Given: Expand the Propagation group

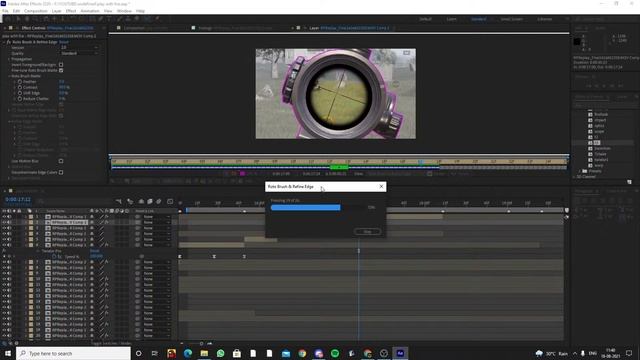Looking at the screenshot, I should coord(9,59).
